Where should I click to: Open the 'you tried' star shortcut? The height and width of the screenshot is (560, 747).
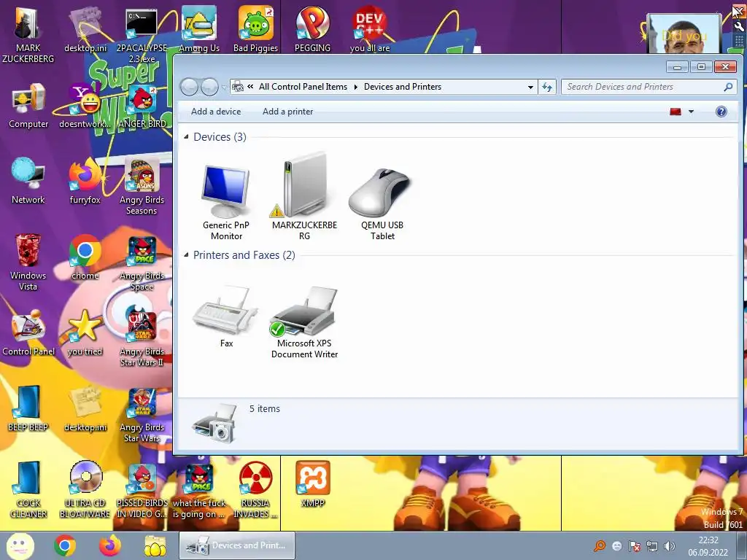(85, 332)
